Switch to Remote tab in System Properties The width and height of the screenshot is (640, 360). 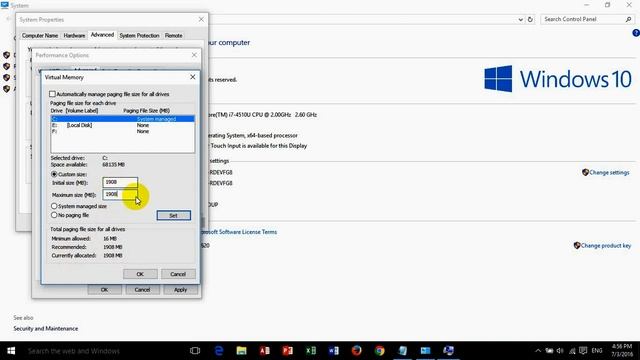tap(173, 36)
